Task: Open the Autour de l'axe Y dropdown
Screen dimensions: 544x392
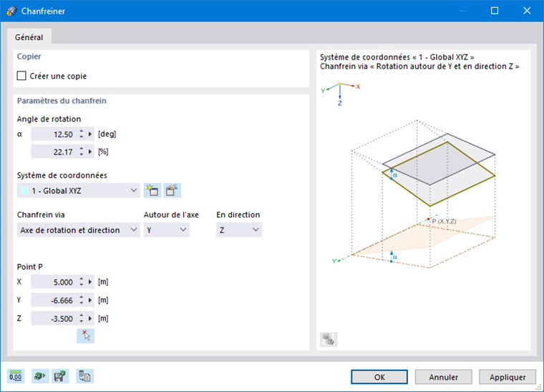Action: [x=167, y=230]
